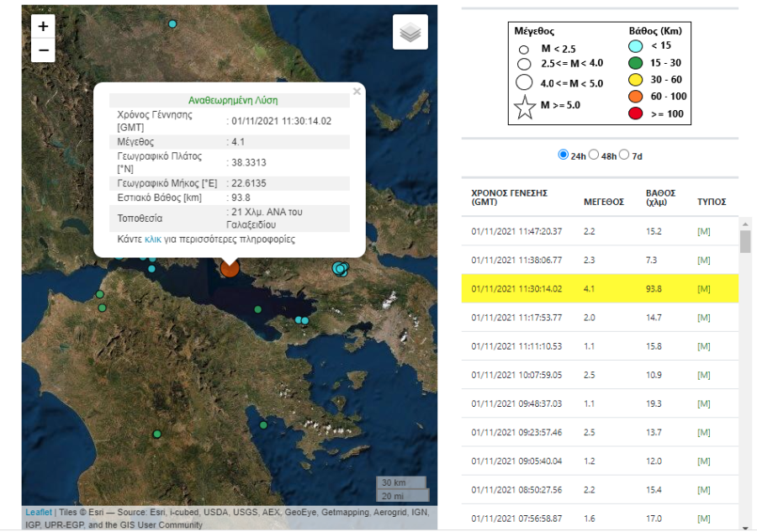The width and height of the screenshot is (757, 532).
Task: Zoom in the map with plus button
Action: pyautogui.click(x=43, y=26)
